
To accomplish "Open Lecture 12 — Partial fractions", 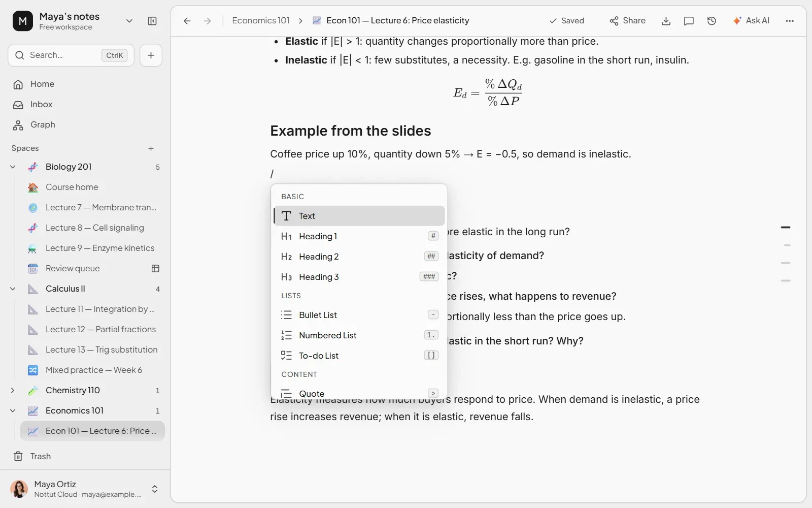I will 92,329.
